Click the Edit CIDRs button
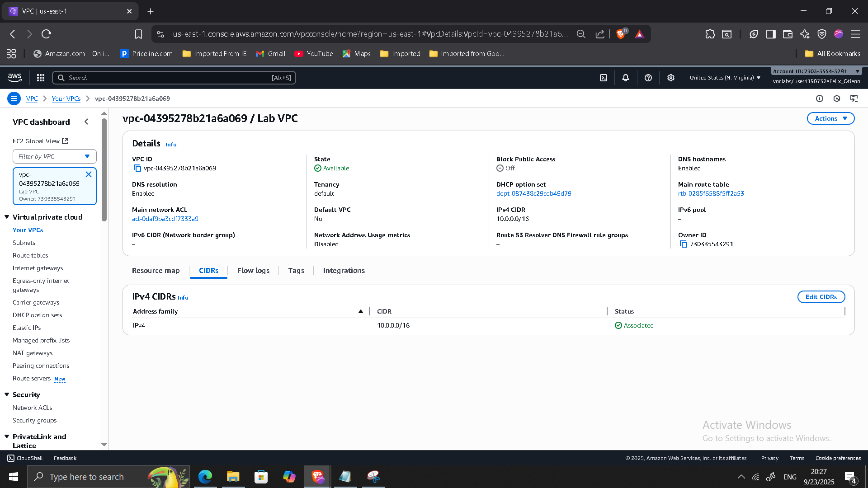Image resolution: width=868 pixels, height=488 pixels. (x=821, y=297)
